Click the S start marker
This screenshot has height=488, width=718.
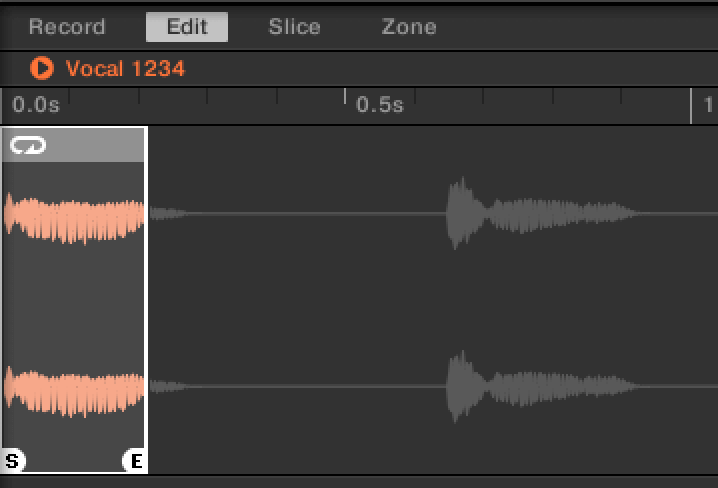tap(13, 460)
